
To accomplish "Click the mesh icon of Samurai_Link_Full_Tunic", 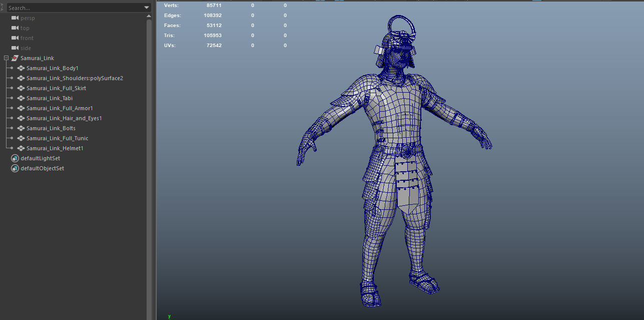I will (x=21, y=138).
